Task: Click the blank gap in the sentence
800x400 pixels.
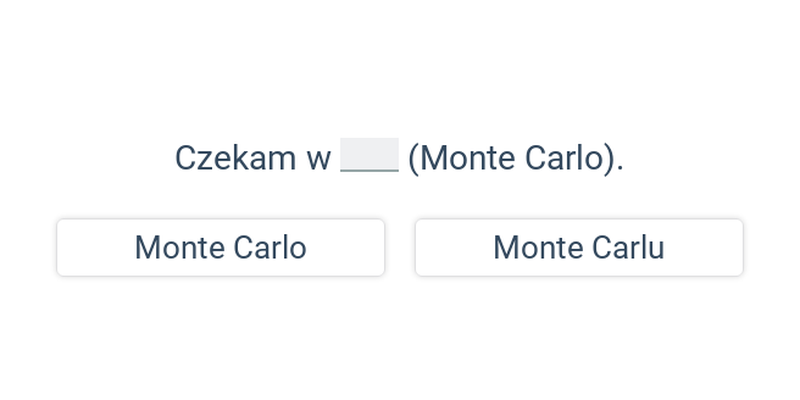Action: [369, 155]
